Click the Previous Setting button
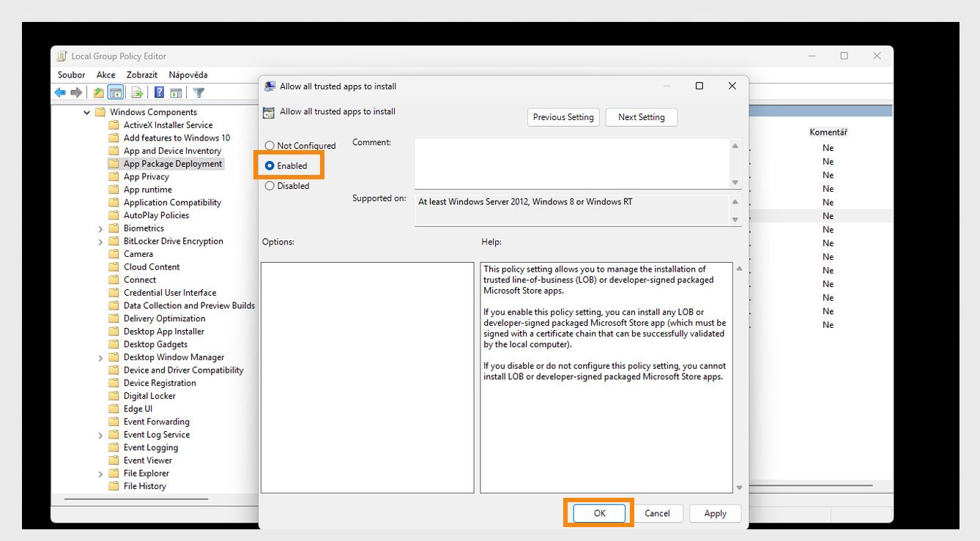Viewport: 980px width, 541px height. click(x=563, y=117)
